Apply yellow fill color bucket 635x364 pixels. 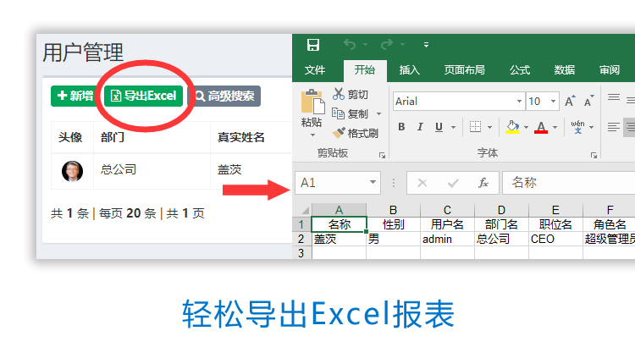click(x=512, y=127)
